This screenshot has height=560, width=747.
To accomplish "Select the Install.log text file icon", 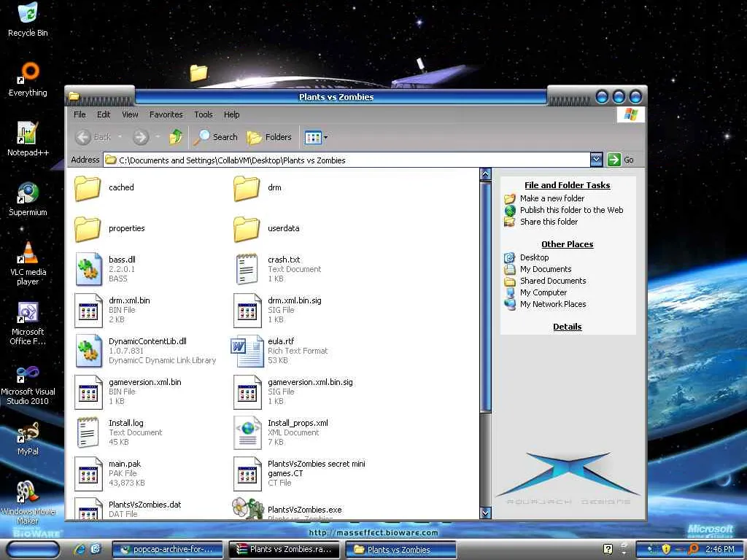I will 88,433.
